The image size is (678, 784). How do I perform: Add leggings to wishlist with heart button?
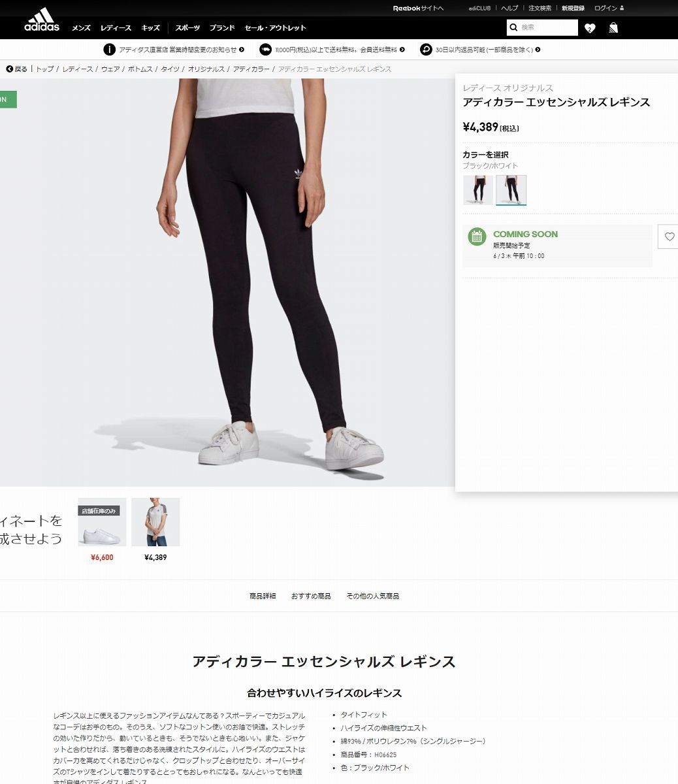tap(669, 237)
